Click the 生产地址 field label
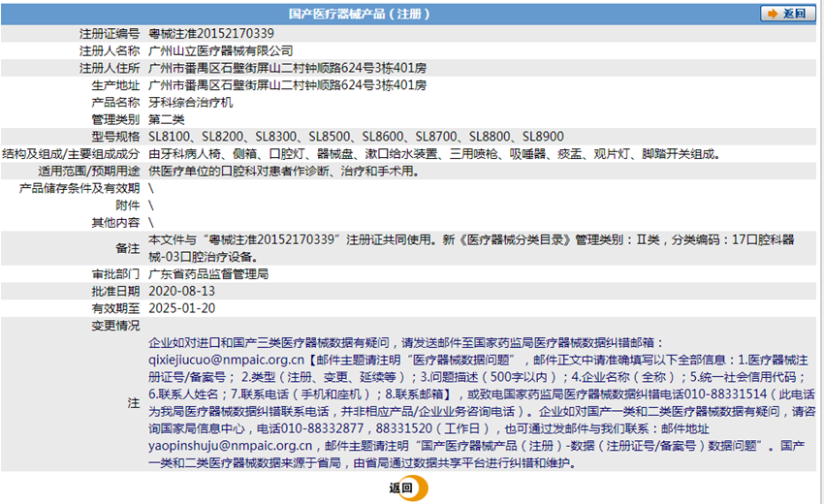Image resolution: width=824 pixels, height=504 pixels. click(x=115, y=85)
